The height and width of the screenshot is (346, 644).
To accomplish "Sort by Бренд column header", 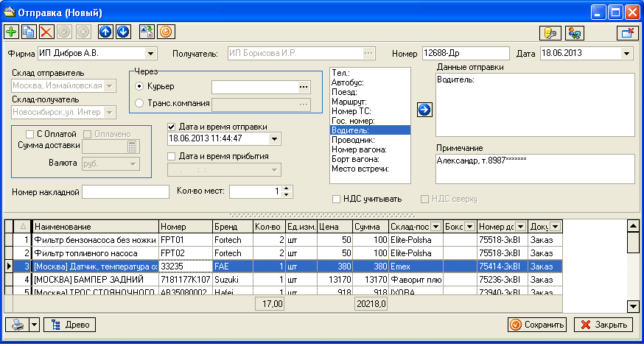I will [232, 227].
